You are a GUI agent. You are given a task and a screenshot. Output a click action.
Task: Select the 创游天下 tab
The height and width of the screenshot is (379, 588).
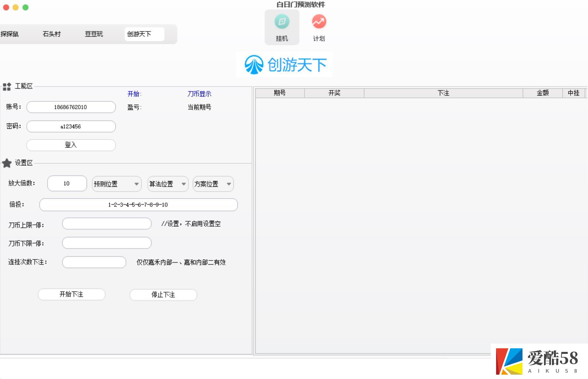click(x=144, y=34)
